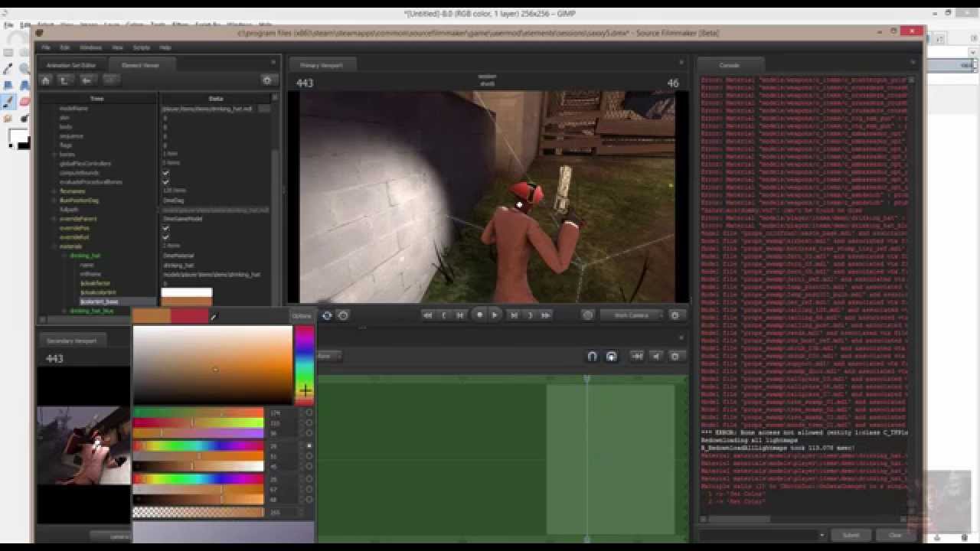Screen dimensions: 980x551
Task: Toggle the magnet snap icon in timeline
Action: pyautogui.click(x=592, y=357)
